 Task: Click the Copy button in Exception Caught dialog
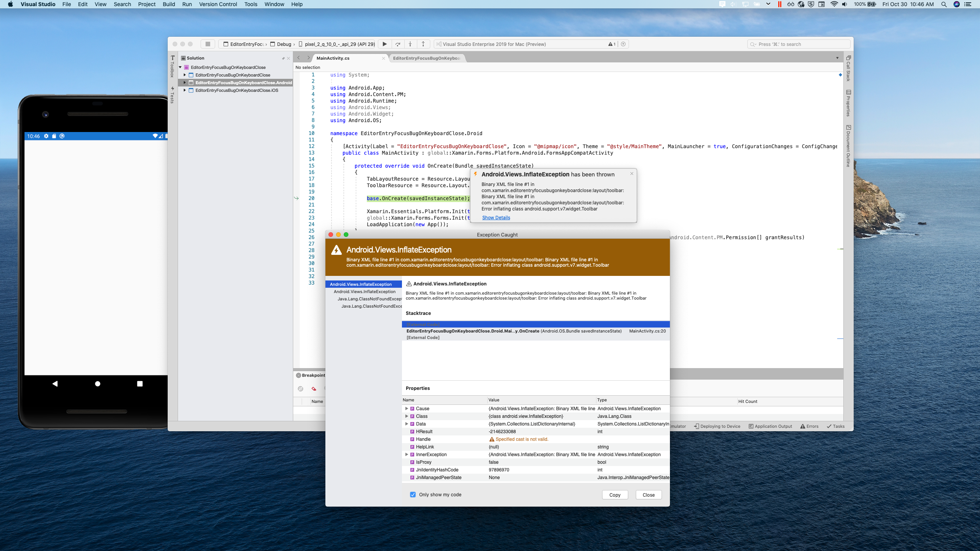point(615,495)
